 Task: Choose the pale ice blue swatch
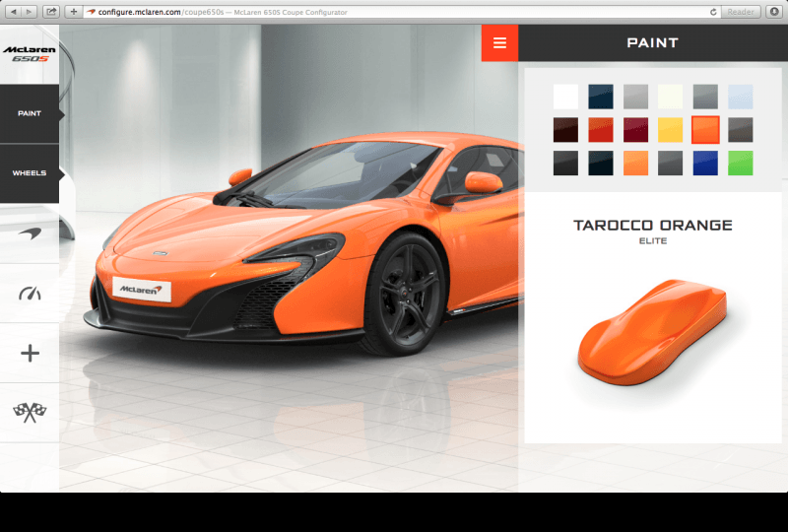741,97
